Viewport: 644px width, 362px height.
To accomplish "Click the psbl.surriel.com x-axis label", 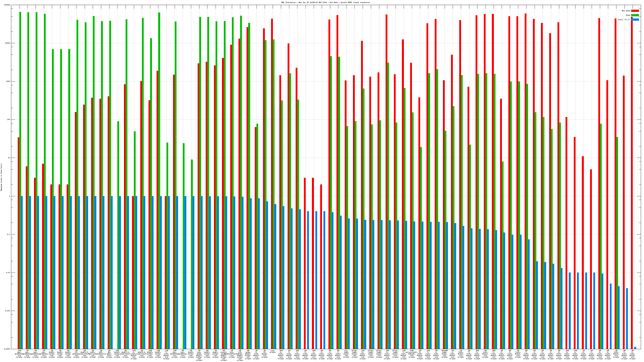I will pyautogui.click(x=93, y=354).
